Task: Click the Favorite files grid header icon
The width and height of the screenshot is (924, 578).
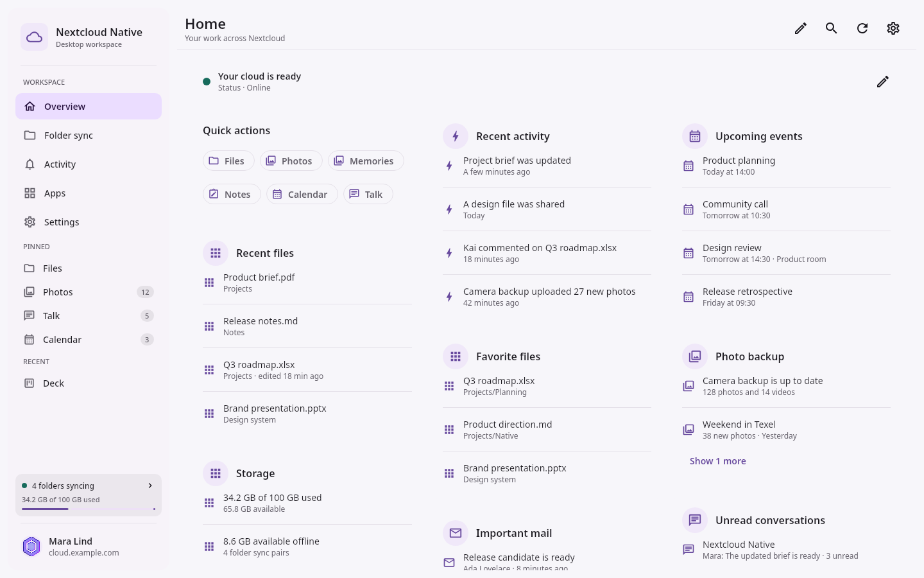Action: (456, 356)
